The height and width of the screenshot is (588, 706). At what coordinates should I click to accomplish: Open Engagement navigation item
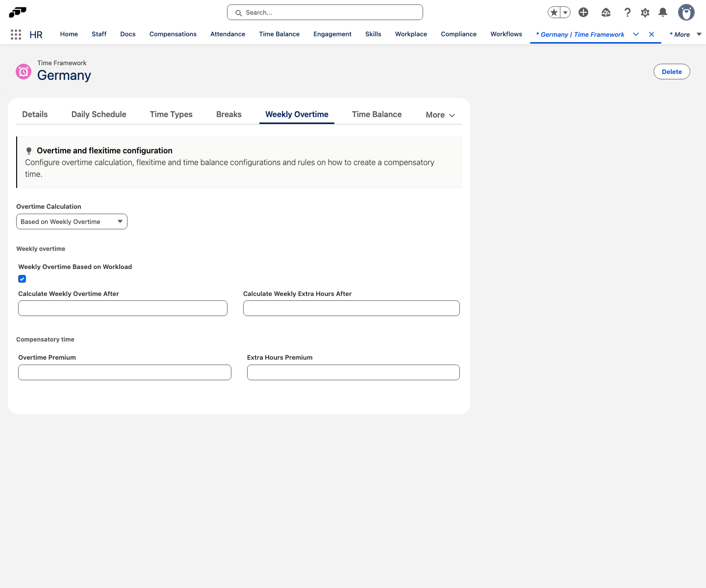[332, 34]
